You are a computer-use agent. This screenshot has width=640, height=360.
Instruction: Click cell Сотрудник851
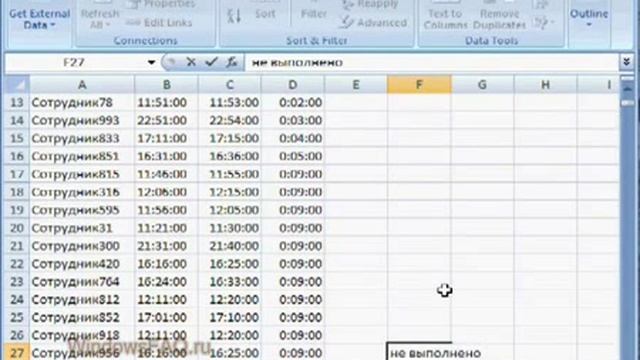pos(82,156)
